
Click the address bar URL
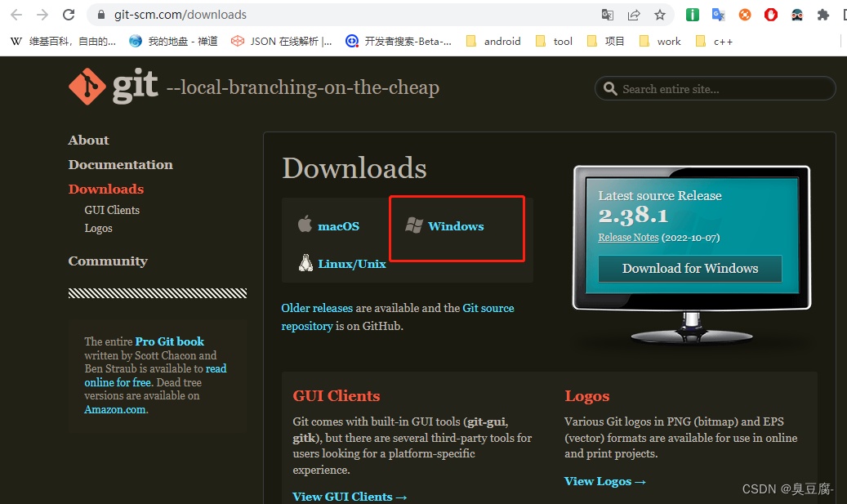coord(181,15)
